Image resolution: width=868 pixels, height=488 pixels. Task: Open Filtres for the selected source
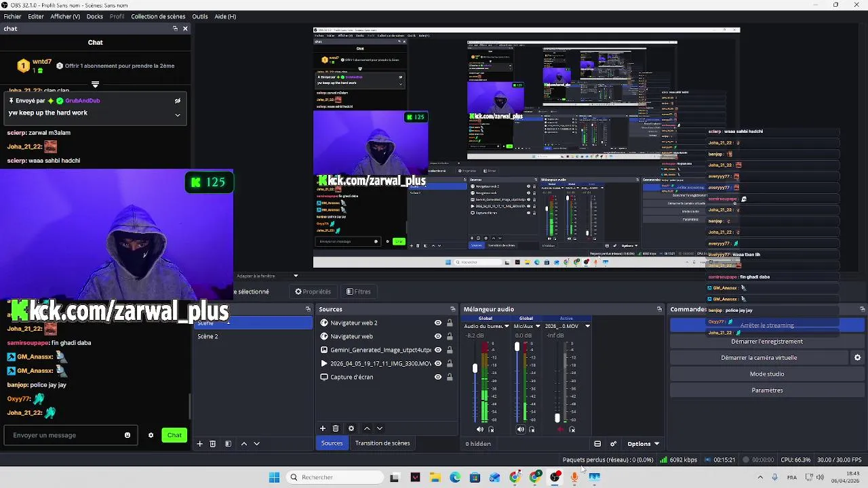click(358, 291)
